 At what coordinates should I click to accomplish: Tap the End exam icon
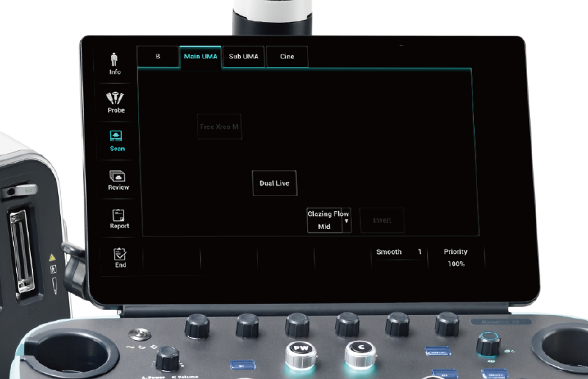(x=120, y=257)
